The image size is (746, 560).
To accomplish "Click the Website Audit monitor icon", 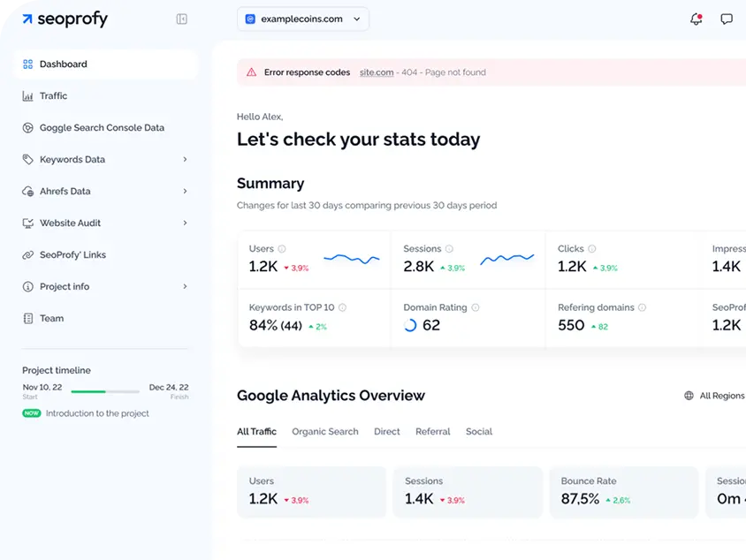I will 28,223.
